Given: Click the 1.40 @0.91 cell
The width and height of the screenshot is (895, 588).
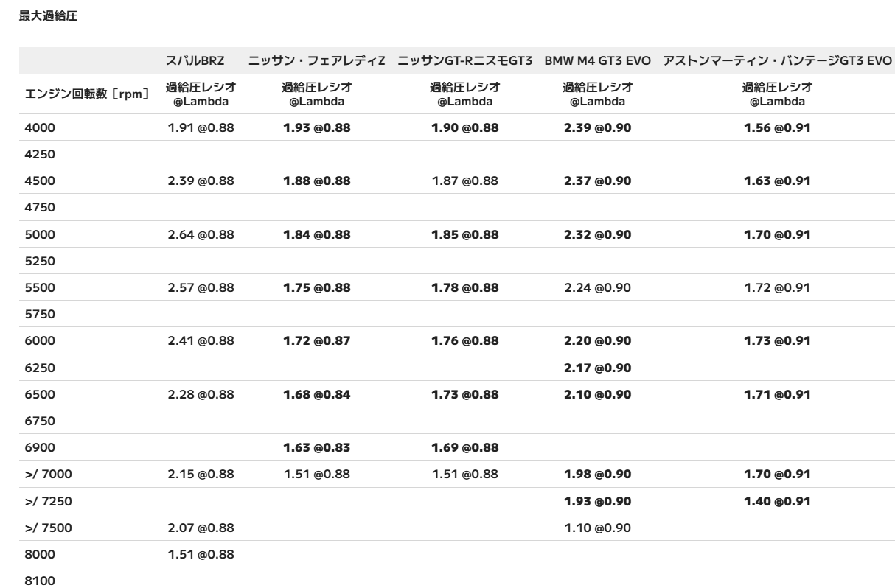Looking at the screenshot, I should pyautogui.click(x=777, y=500).
